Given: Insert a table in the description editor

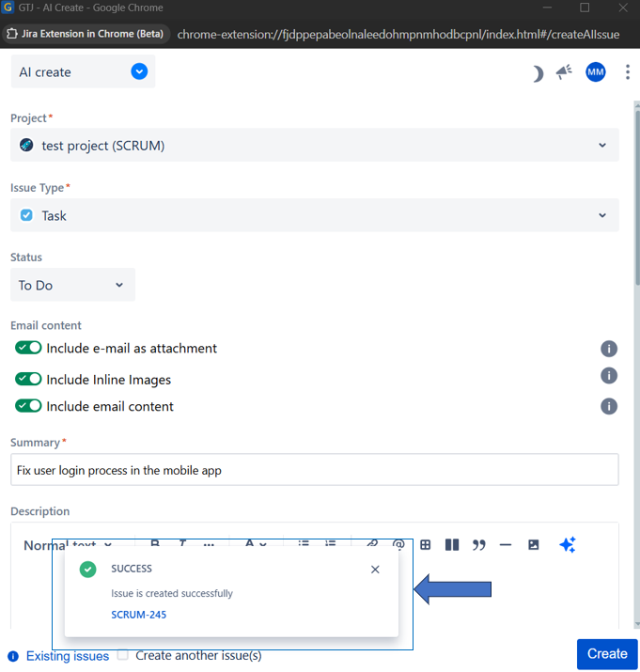Looking at the screenshot, I should (426, 545).
